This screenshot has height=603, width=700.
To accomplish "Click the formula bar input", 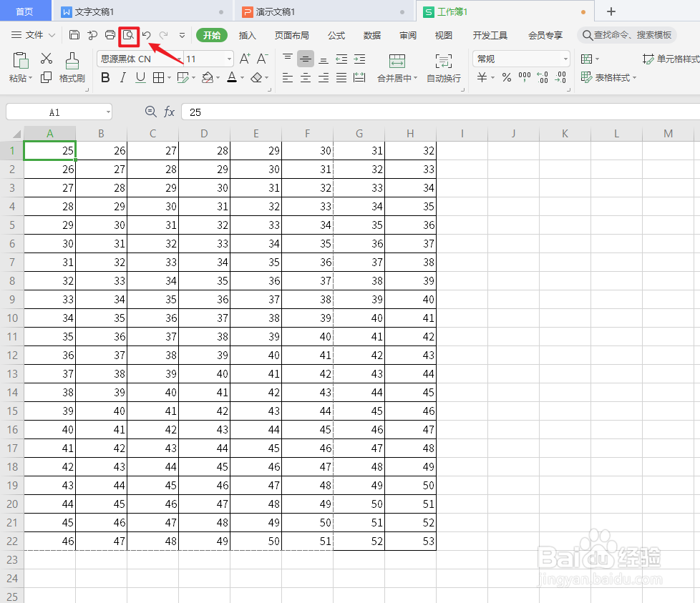I will point(440,112).
